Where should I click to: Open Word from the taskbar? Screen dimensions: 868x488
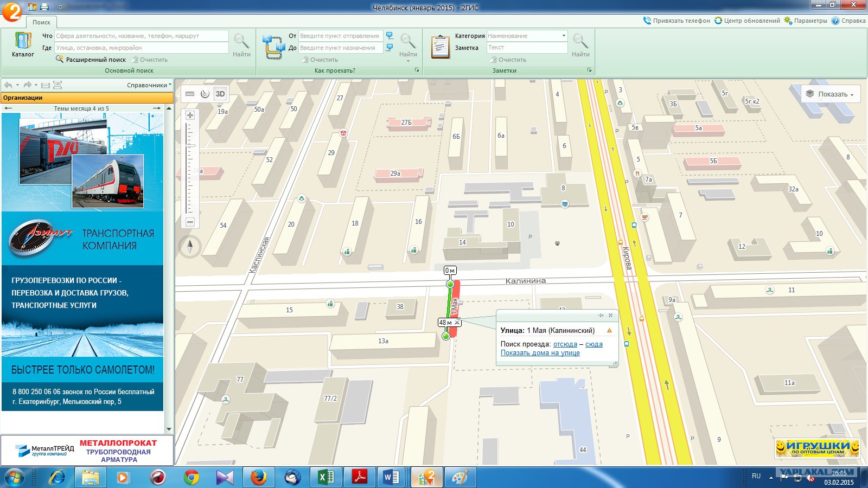392,477
